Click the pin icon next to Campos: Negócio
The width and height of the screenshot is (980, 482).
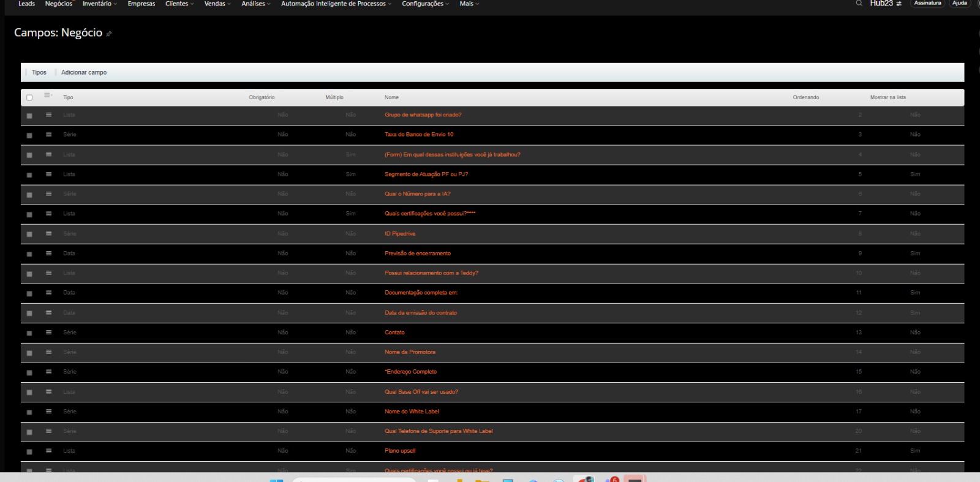point(109,34)
